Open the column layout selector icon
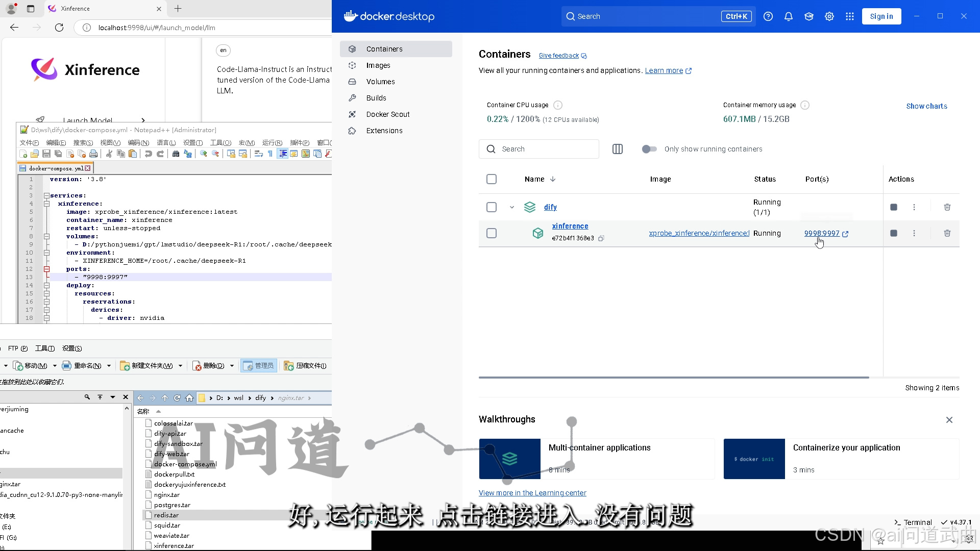The image size is (980, 551). tap(617, 149)
